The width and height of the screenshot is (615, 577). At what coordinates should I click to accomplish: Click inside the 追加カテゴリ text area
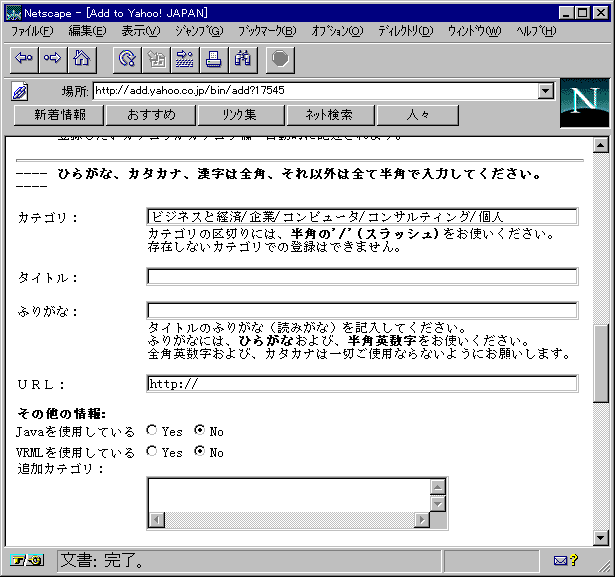tap(289, 495)
